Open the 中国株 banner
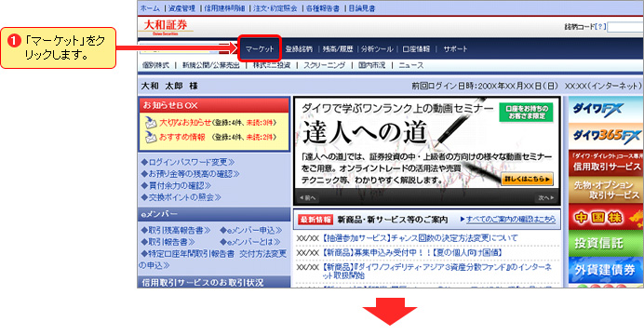 606,218
